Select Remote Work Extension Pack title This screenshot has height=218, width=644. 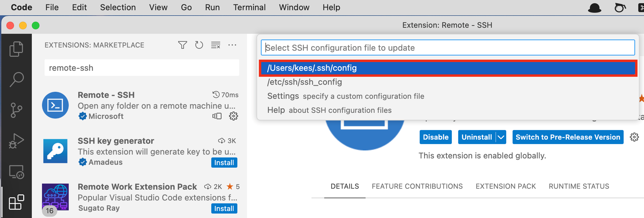[x=137, y=187]
